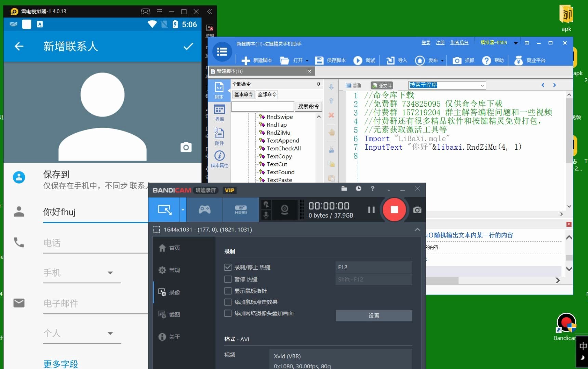Open Bandicam 截图 image settings

coord(170,314)
